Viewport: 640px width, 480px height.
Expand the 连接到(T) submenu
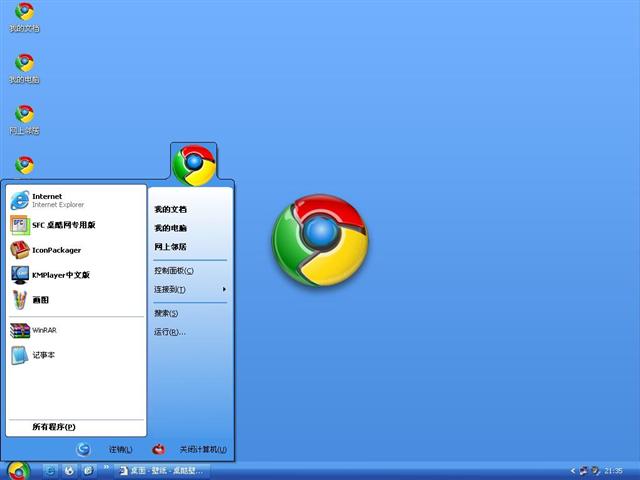pyautogui.click(x=190, y=289)
